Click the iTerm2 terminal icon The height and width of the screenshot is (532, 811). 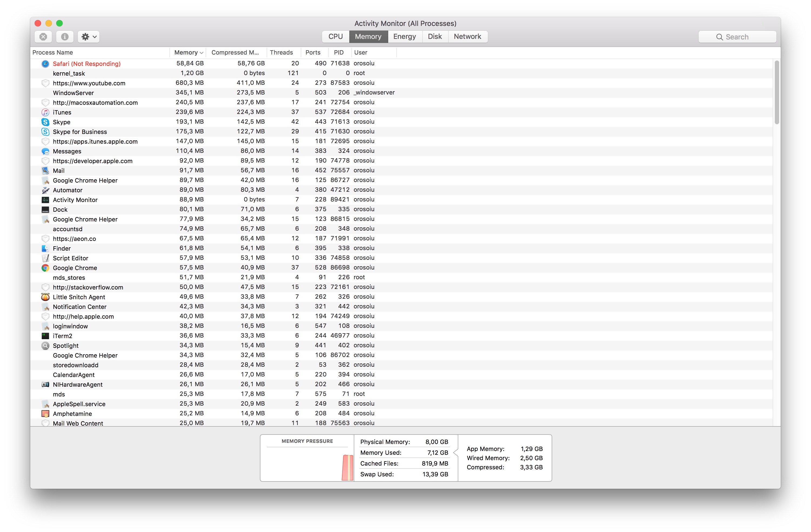tap(45, 336)
